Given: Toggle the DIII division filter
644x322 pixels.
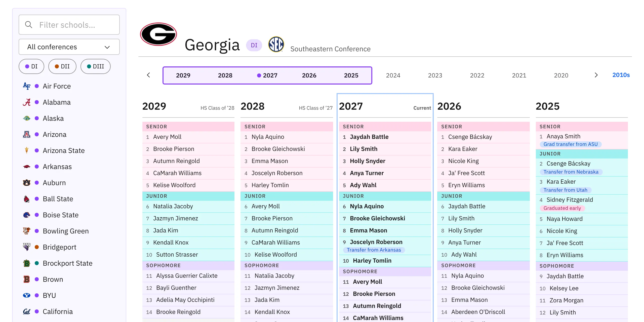Looking at the screenshot, I should (96, 66).
